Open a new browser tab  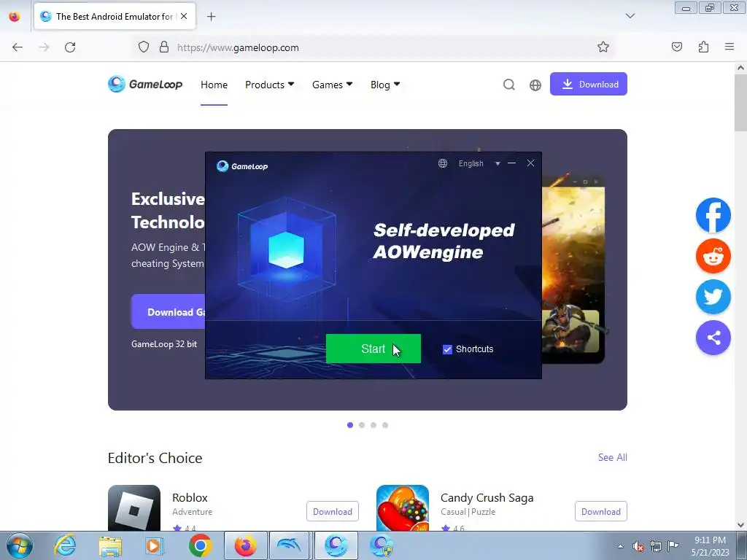pos(211,17)
